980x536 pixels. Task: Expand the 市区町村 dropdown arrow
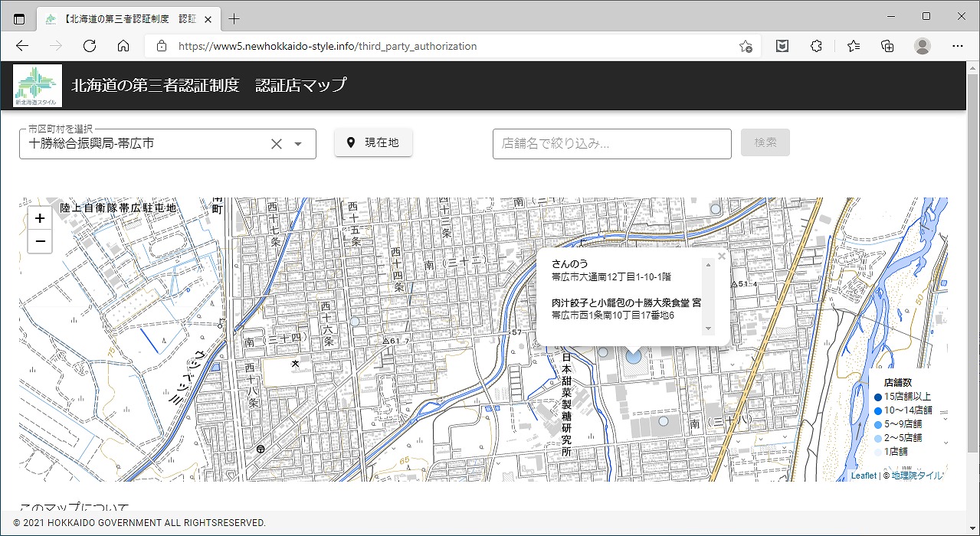[299, 144]
